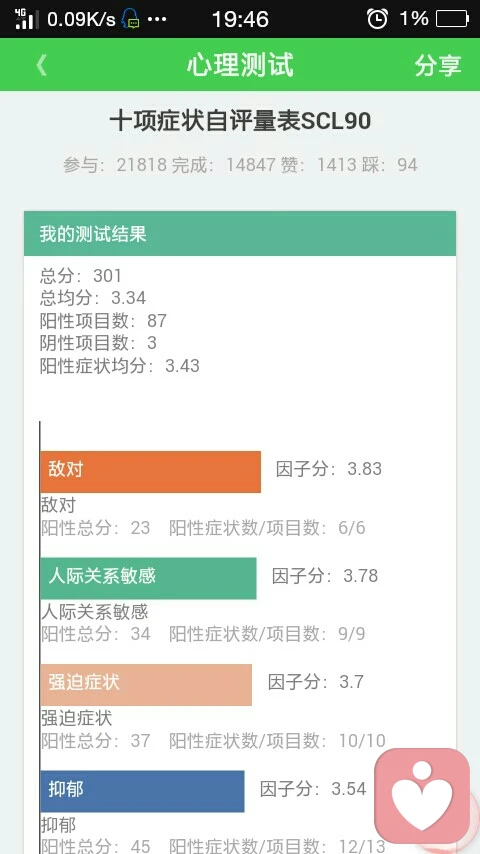
Task: Select the blue 抑郁 bar
Action: point(143,791)
